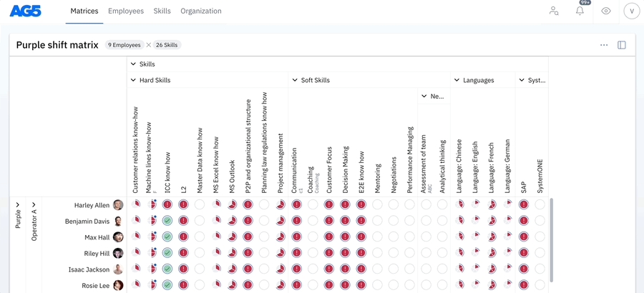Open the three-dot matrix options menu

(x=604, y=45)
